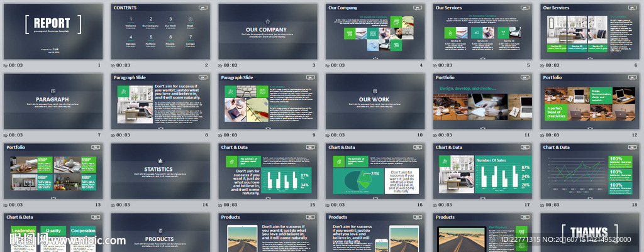Select the OUR WORK section slide thumbnail
Screen dimensions: 644x252
point(375,101)
